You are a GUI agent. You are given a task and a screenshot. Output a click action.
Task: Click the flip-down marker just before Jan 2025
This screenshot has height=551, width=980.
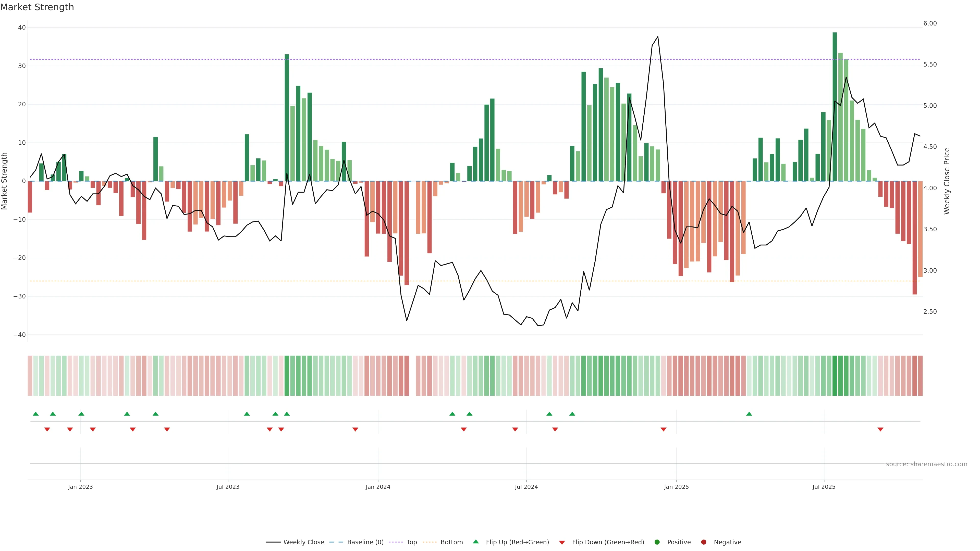pyautogui.click(x=664, y=429)
